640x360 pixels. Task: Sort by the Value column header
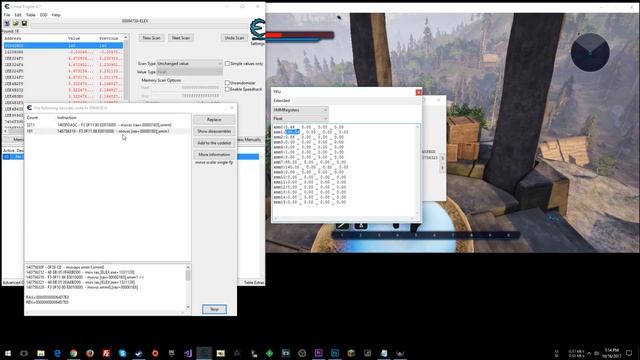74,38
